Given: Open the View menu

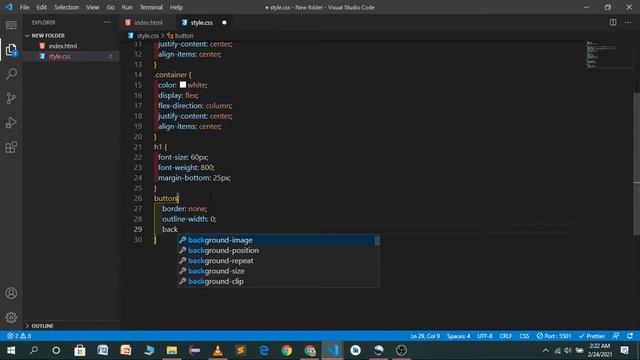Looking at the screenshot, I should [93, 7].
